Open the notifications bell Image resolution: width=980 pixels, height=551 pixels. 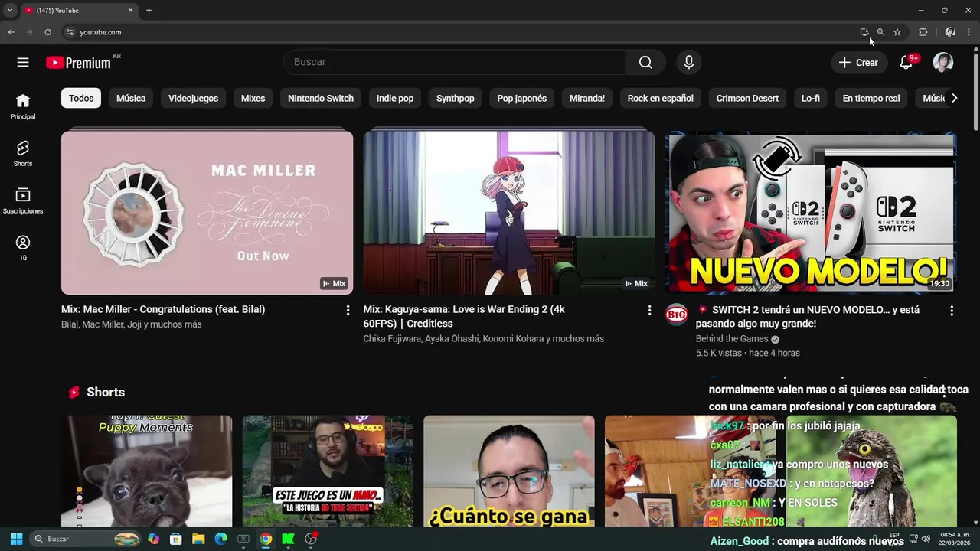pos(906,62)
